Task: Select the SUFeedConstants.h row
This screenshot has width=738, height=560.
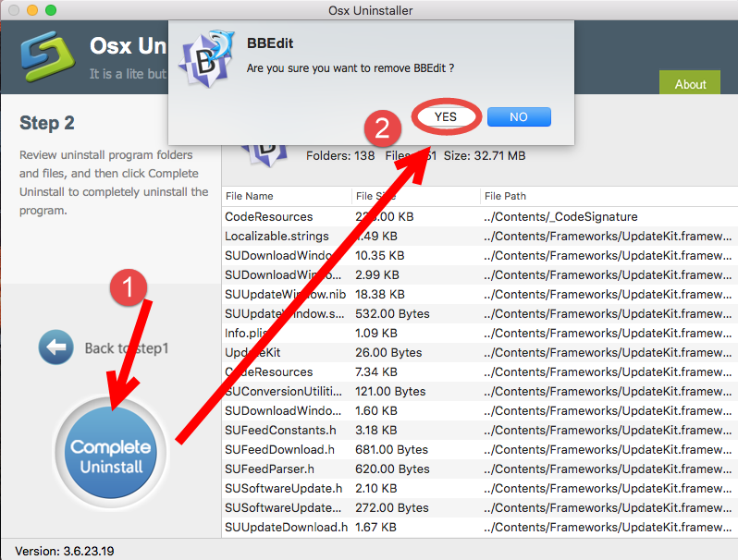Action: (480, 431)
